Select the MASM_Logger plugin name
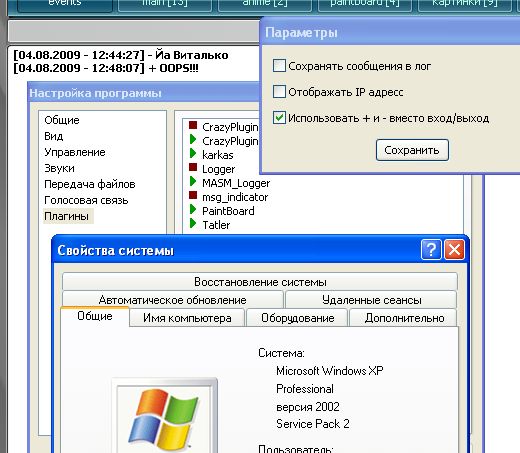The image size is (520, 453). click(x=236, y=183)
